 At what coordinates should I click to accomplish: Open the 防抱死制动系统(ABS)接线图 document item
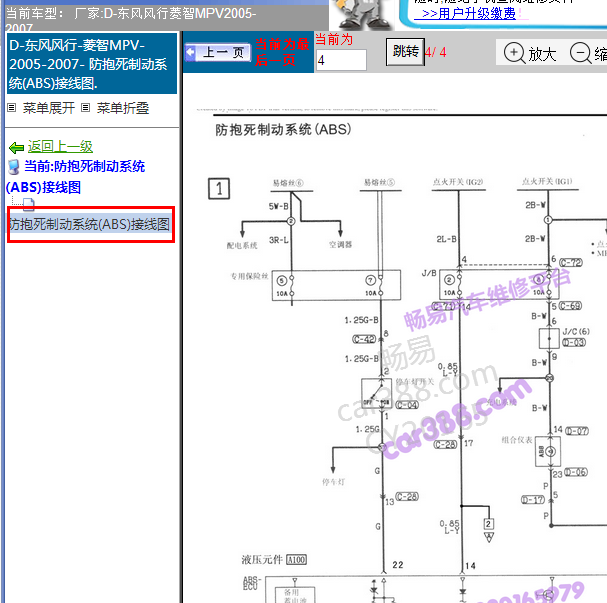click(89, 224)
